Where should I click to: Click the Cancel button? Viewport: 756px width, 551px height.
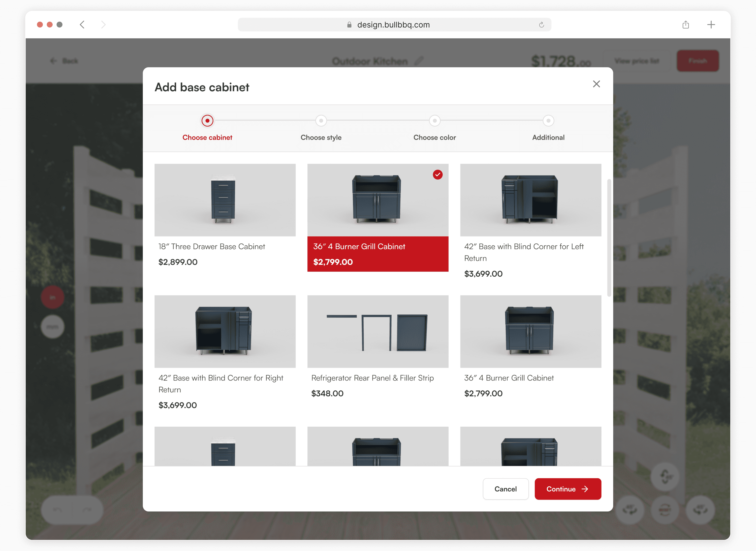pyautogui.click(x=505, y=489)
